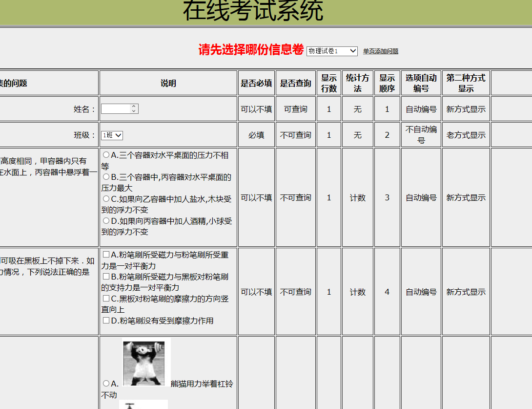The image size is (532, 409).
Task: Click the 说明 column header
Action: (x=168, y=83)
